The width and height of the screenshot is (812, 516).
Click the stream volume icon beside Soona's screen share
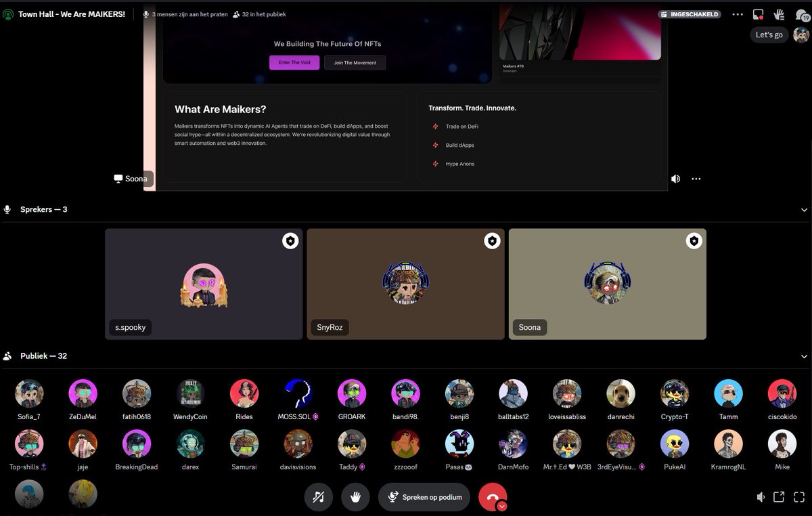pyautogui.click(x=675, y=179)
